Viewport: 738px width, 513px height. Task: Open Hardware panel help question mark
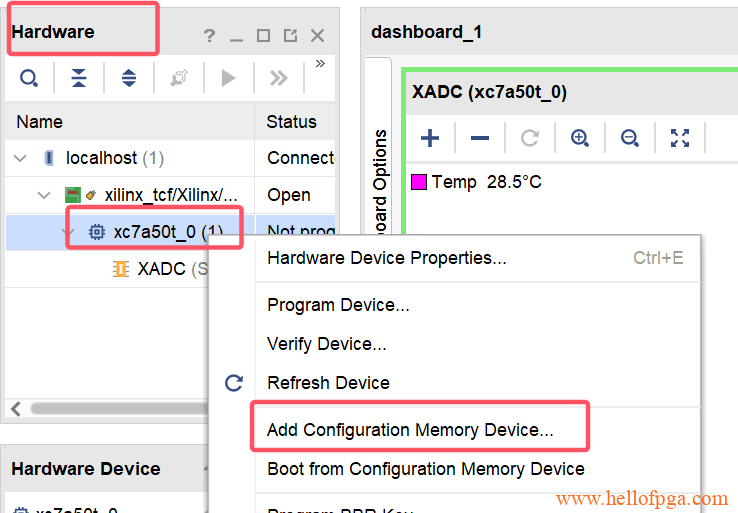209,36
